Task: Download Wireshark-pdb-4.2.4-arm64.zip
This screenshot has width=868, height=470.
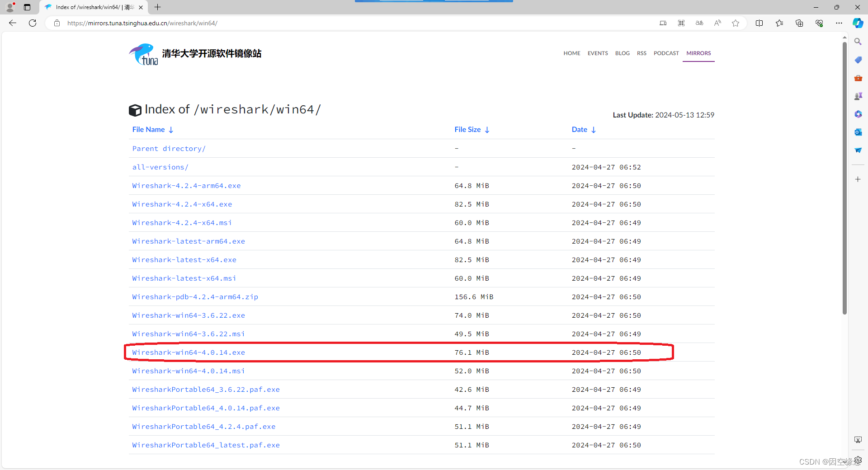Action: (x=195, y=297)
